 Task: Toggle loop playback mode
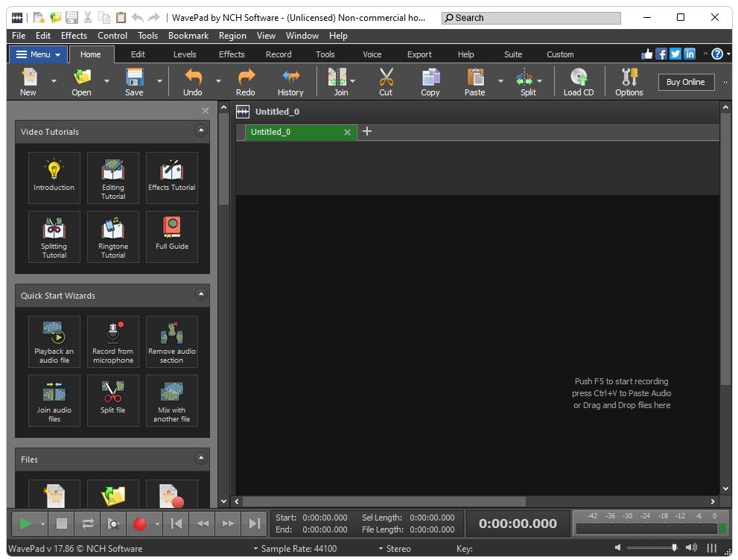point(88,524)
